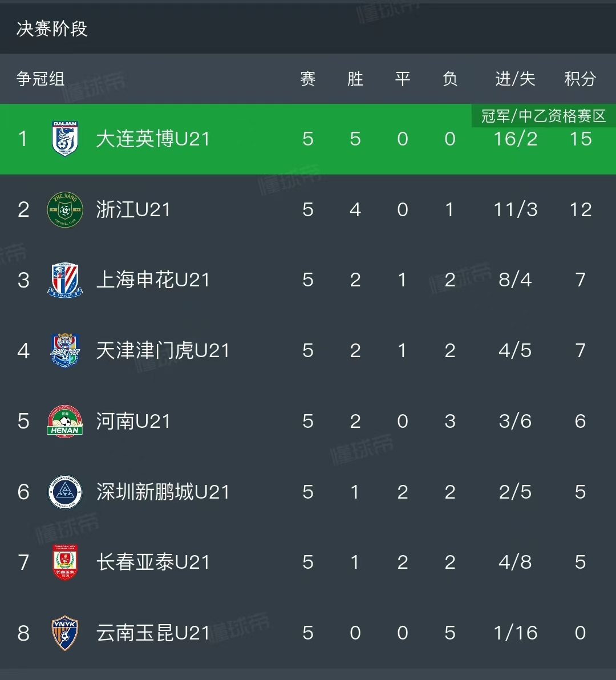This screenshot has height=680, width=616.
Task: Click the Yunnan Yukun U21 YNYK badge
Action: 65,633
